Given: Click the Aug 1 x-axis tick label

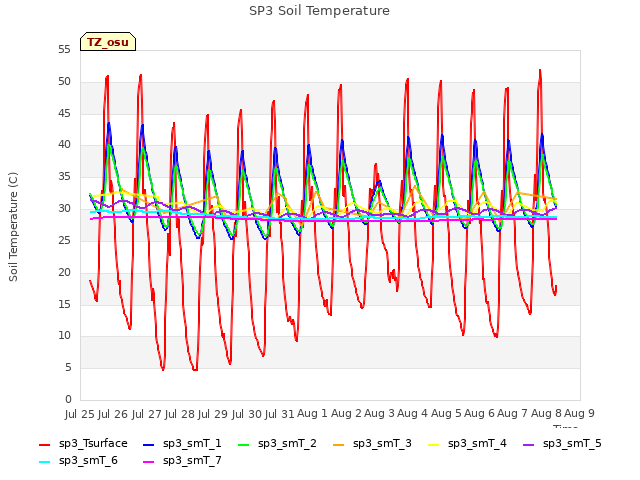Looking at the screenshot, I should point(312,414).
